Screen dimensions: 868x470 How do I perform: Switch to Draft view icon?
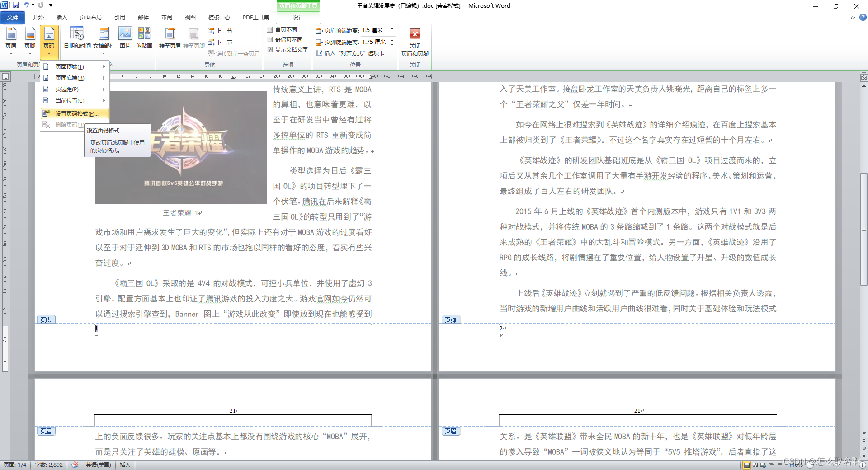click(x=780, y=465)
